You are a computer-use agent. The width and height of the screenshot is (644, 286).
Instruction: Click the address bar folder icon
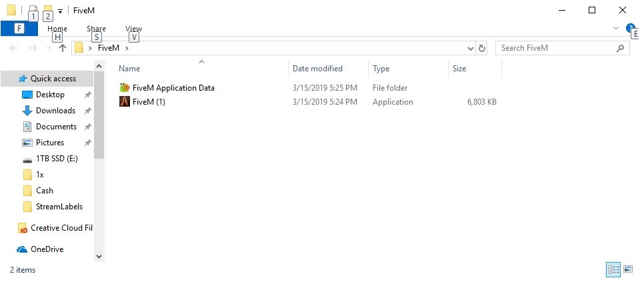[x=79, y=48]
